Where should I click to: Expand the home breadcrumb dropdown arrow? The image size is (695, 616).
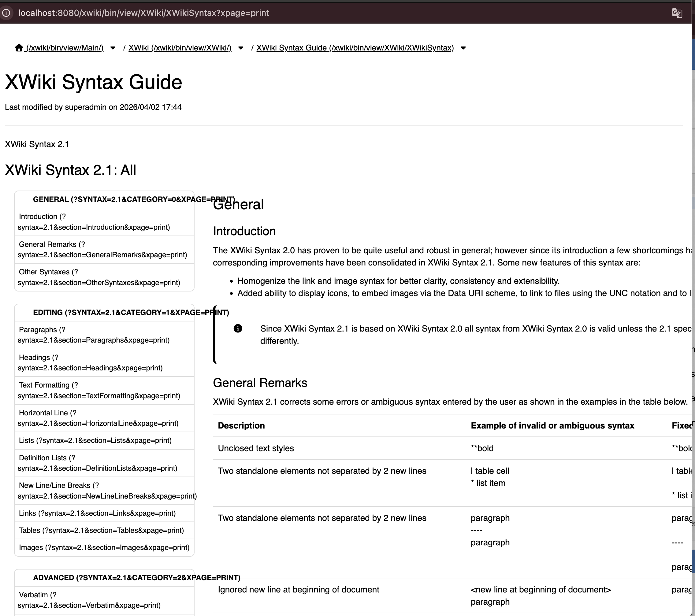(x=113, y=48)
